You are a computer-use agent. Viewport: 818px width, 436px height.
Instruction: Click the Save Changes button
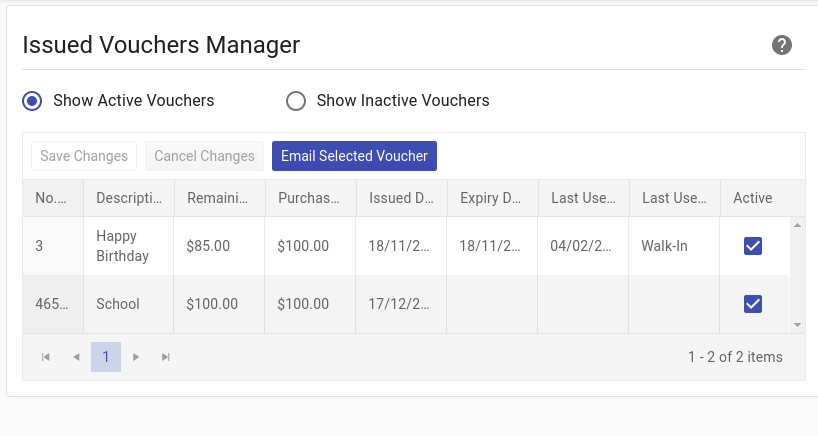coord(84,156)
